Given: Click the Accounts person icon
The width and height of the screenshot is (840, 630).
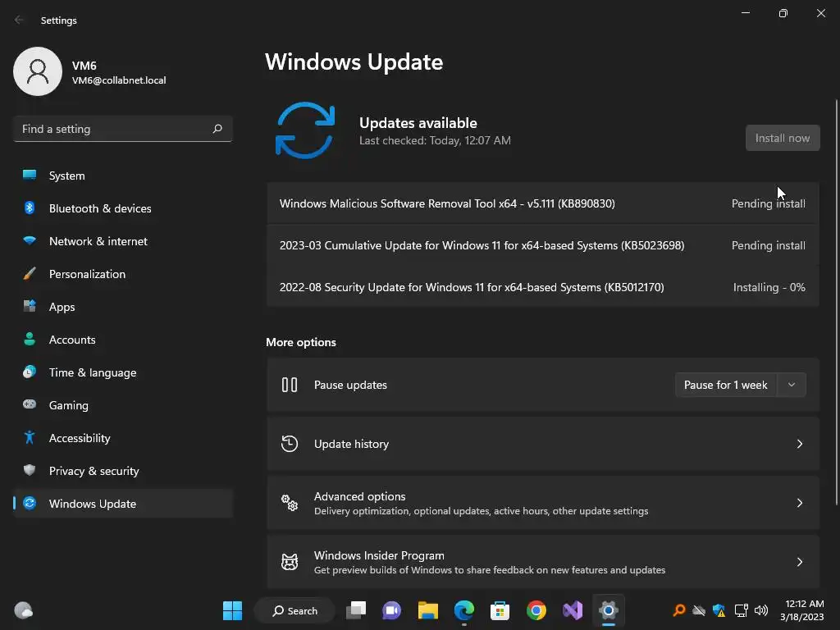Looking at the screenshot, I should click(x=30, y=339).
